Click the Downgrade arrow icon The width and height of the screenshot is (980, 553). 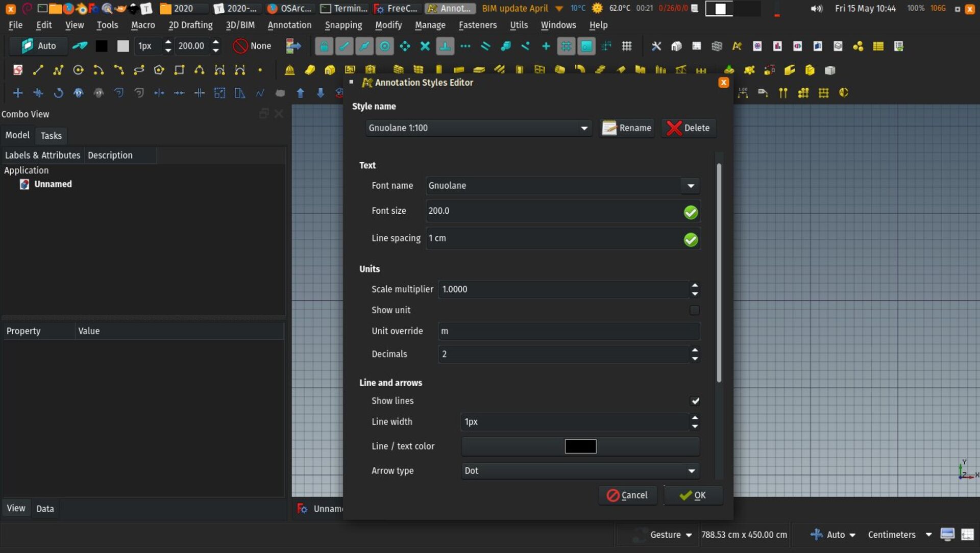[x=320, y=93]
